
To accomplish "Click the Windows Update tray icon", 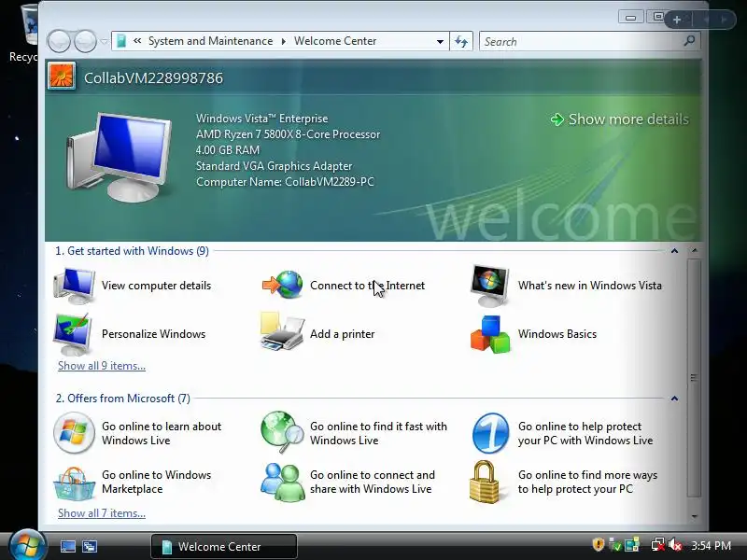I will (x=616, y=545).
